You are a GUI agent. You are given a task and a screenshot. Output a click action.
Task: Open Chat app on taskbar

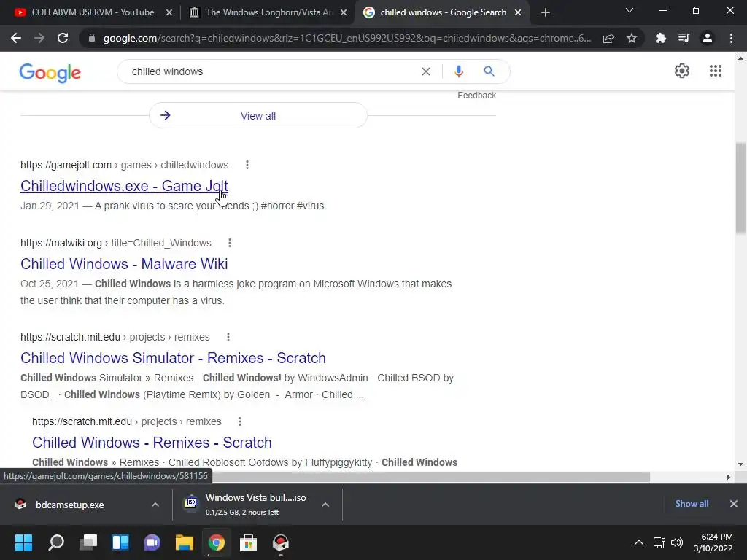coord(152,542)
